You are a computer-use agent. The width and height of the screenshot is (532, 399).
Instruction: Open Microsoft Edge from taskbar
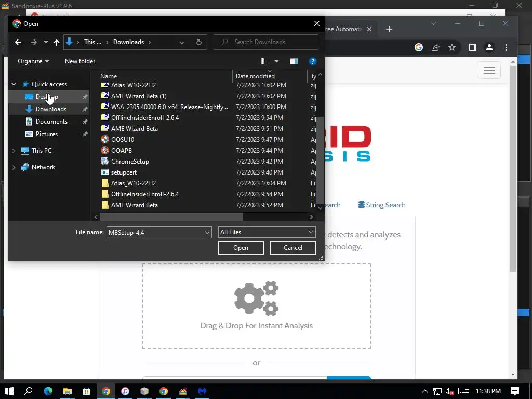pyautogui.click(x=48, y=391)
